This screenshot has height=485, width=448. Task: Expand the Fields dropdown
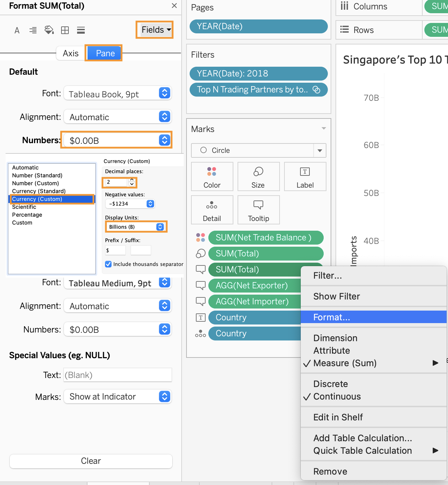[155, 30]
